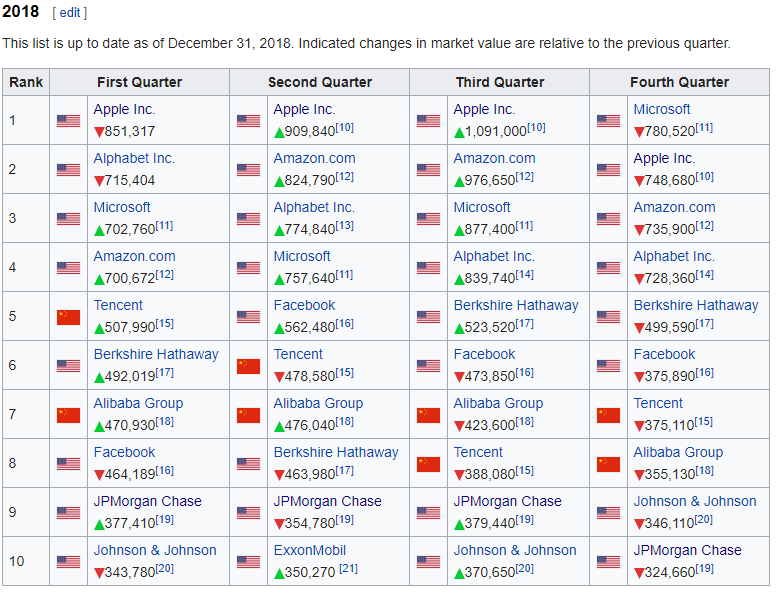Open the Apple Inc. link in First Quarter
The width and height of the screenshot is (780, 592).
[124, 109]
